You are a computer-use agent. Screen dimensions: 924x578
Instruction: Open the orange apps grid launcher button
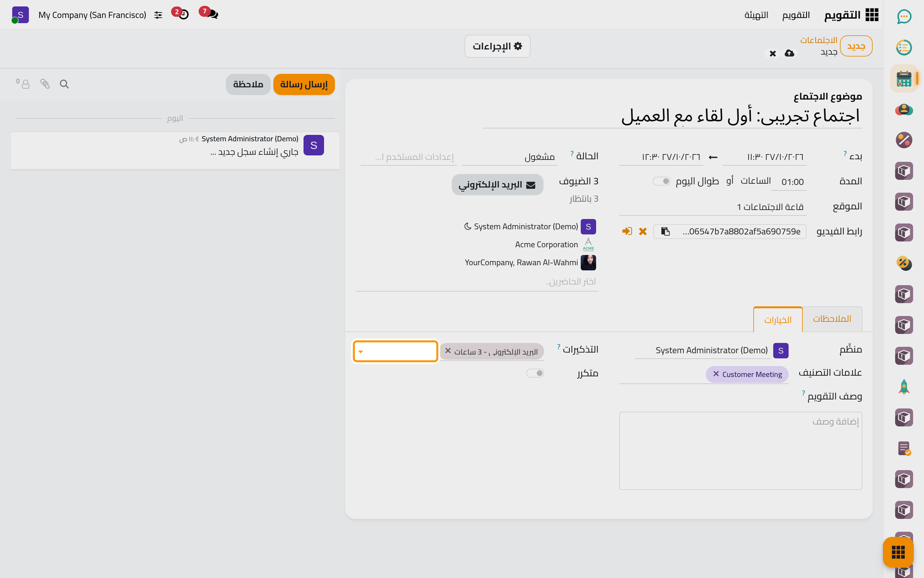(x=898, y=552)
